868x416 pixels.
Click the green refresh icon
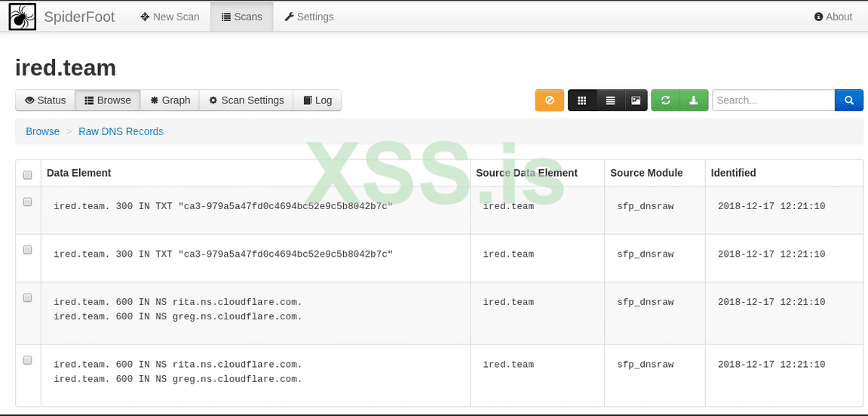pos(665,100)
